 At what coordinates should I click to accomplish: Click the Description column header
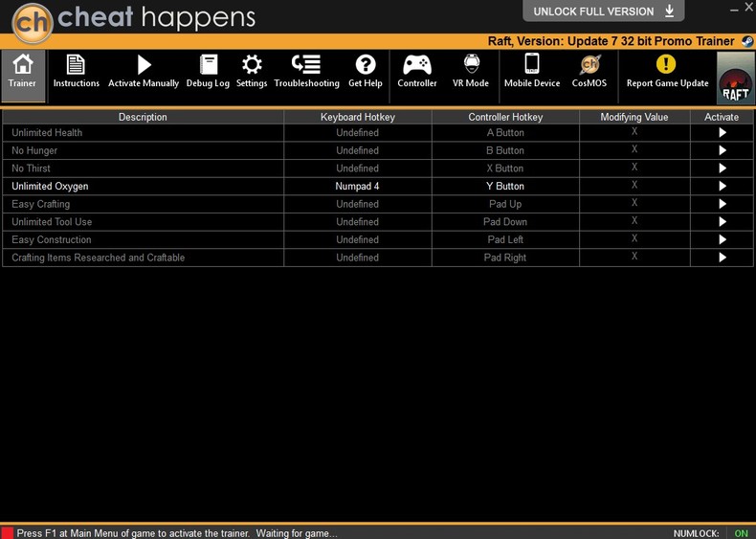pyautogui.click(x=143, y=117)
